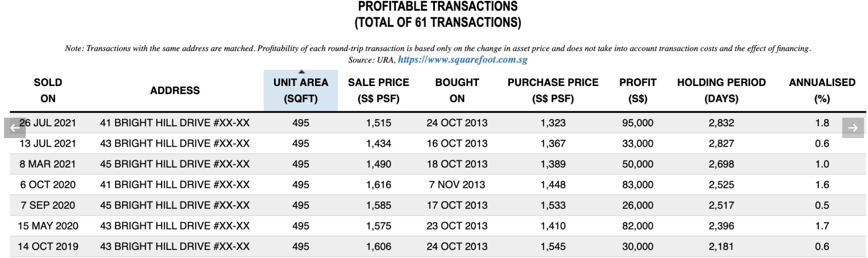Sort by Sale Price (S$ PSF) header
868x258 pixels.
click(378, 91)
